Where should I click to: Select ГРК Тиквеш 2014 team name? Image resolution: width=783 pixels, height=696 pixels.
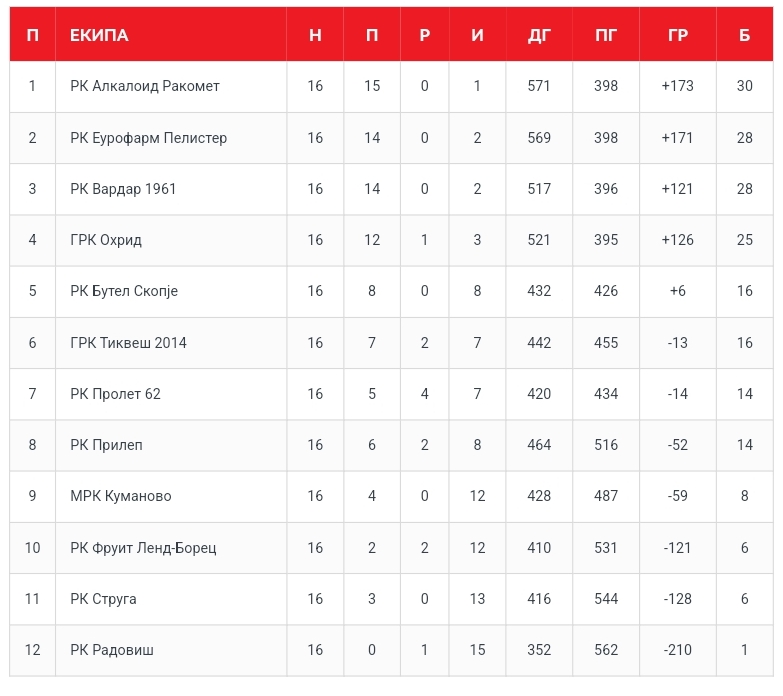click(x=128, y=343)
